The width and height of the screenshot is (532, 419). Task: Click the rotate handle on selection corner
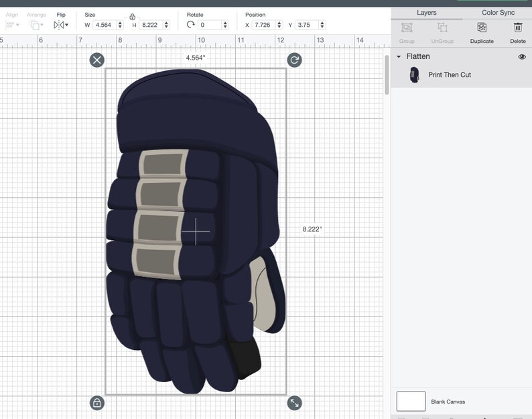click(x=295, y=60)
